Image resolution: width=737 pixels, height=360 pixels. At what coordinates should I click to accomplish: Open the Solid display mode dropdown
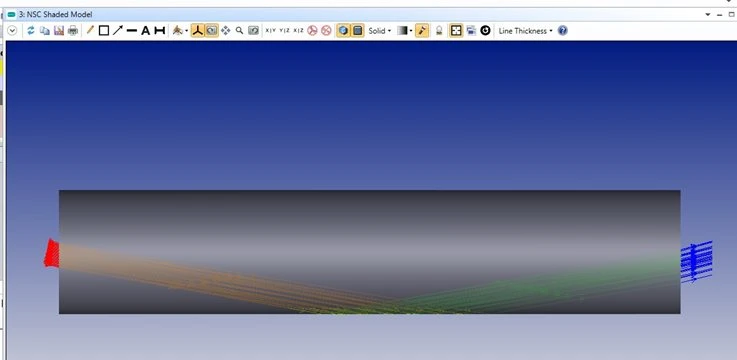pos(379,31)
